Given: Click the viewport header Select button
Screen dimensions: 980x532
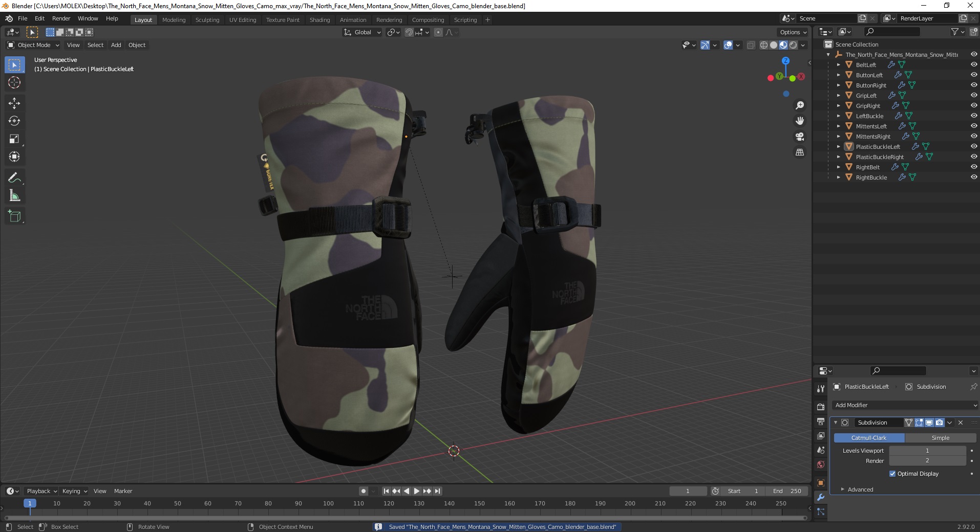Looking at the screenshot, I should point(95,45).
